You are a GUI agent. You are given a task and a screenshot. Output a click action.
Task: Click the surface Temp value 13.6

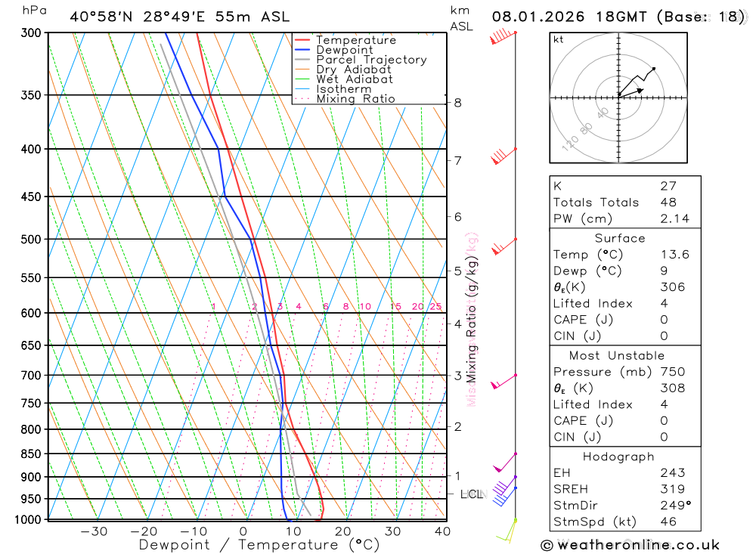click(674, 255)
